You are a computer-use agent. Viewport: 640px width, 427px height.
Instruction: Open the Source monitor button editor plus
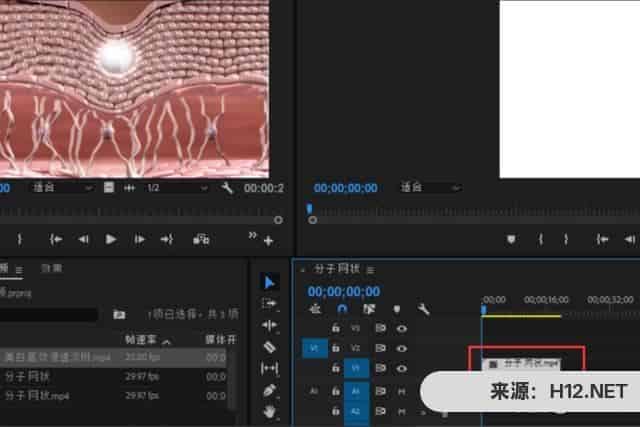[x=268, y=241]
